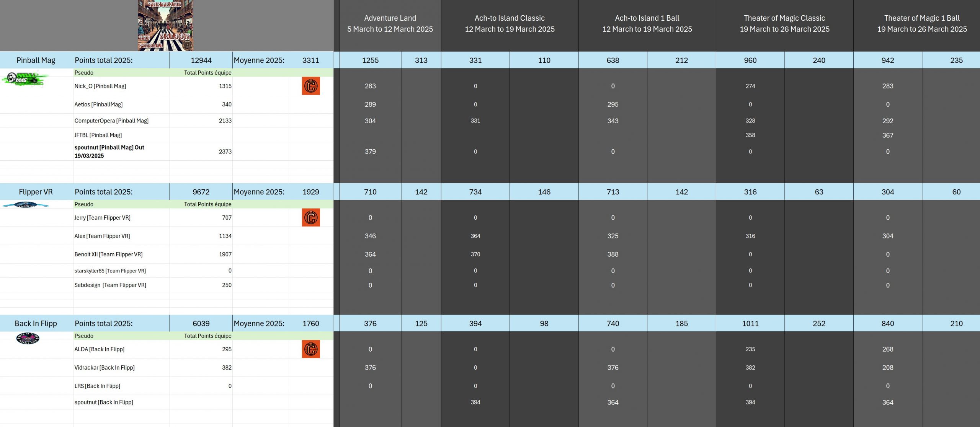Click the green Pinball Mag team logo
Screen dimensions: 980x427
(24, 79)
